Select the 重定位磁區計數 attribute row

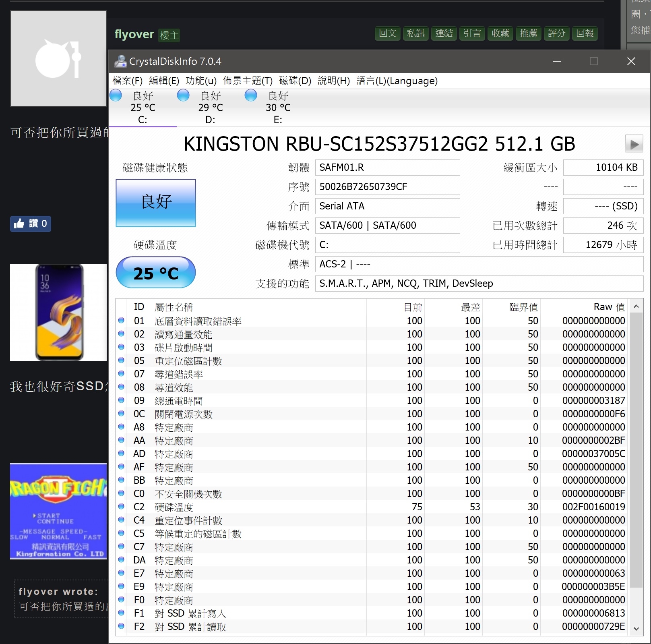pos(372,361)
